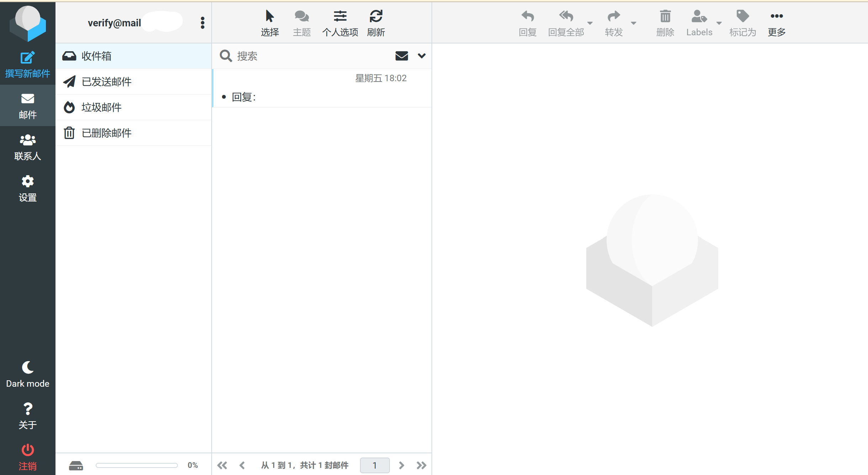Image resolution: width=868 pixels, height=475 pixels.
Task: Open the More actions menu
Action: tap(777, 23)
